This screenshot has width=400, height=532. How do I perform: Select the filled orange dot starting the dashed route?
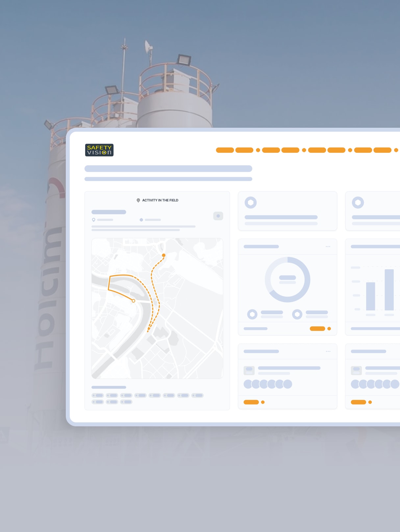164,255
